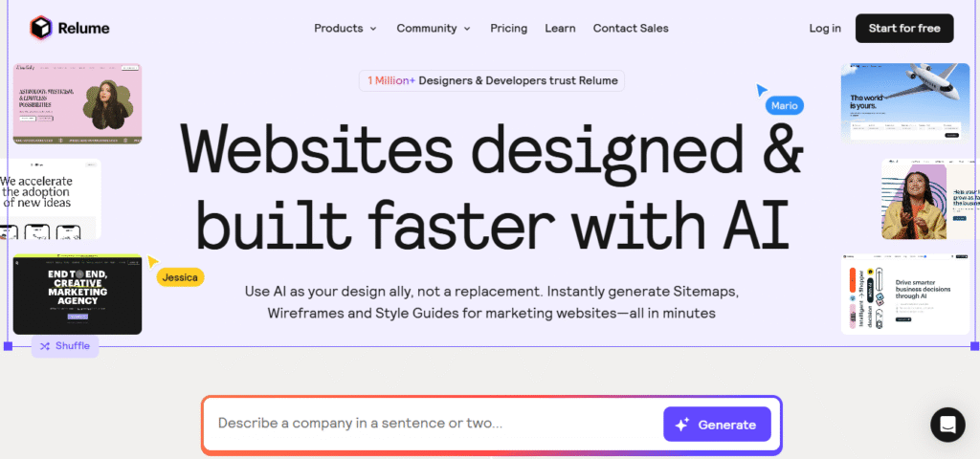Image resolution: width=980 pixels, height=459 pixels.
Task: Click the bottom-right purple selection handle
Action: pyautogui.click(x=974, y=346)
